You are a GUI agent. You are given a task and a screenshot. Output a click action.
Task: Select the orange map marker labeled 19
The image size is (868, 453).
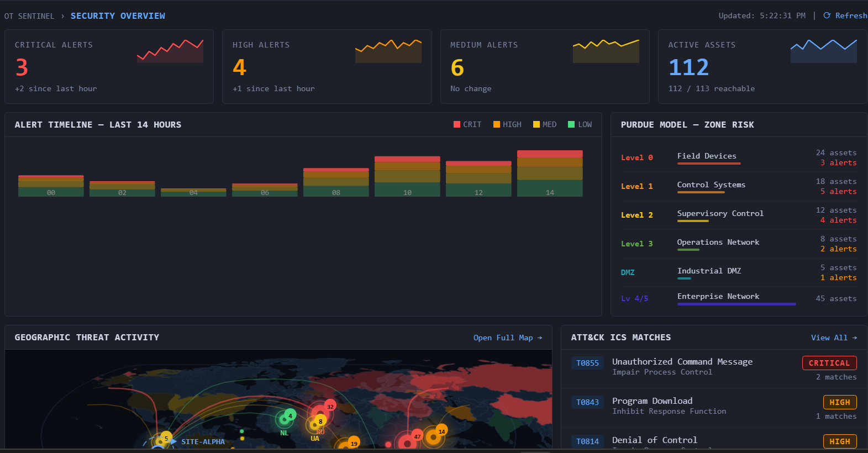pos(354,444)
